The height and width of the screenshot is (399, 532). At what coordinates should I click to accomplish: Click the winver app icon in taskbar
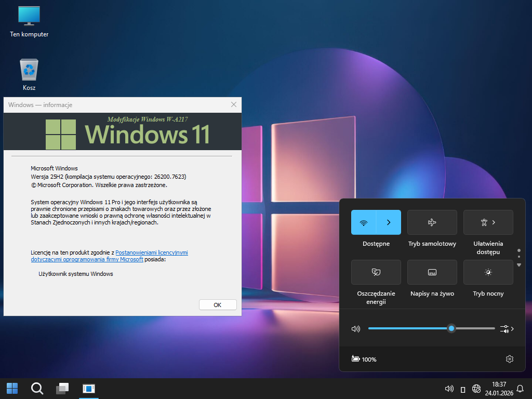88,388
